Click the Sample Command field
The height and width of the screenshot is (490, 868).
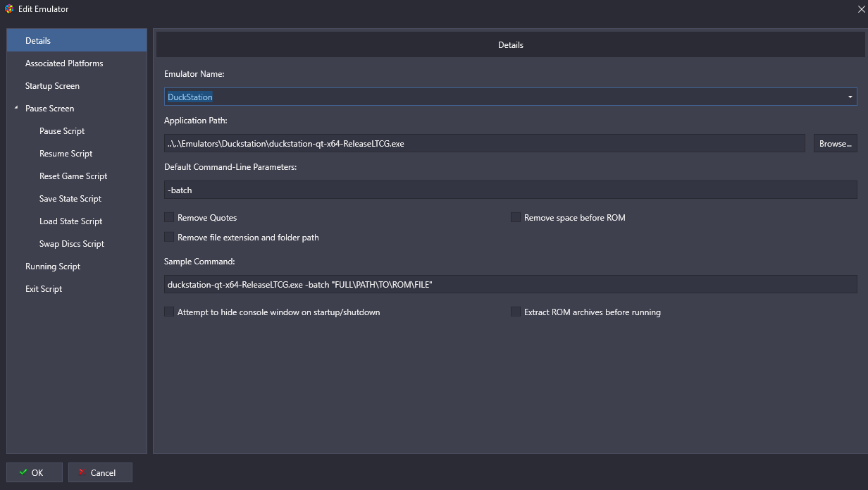pos(510,284)
